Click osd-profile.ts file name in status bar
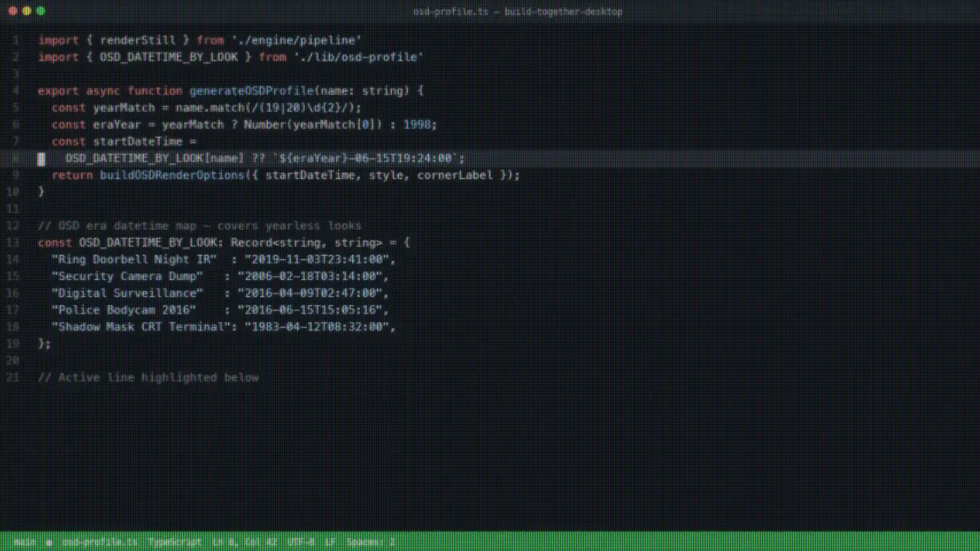 click(x=100, y=542)
